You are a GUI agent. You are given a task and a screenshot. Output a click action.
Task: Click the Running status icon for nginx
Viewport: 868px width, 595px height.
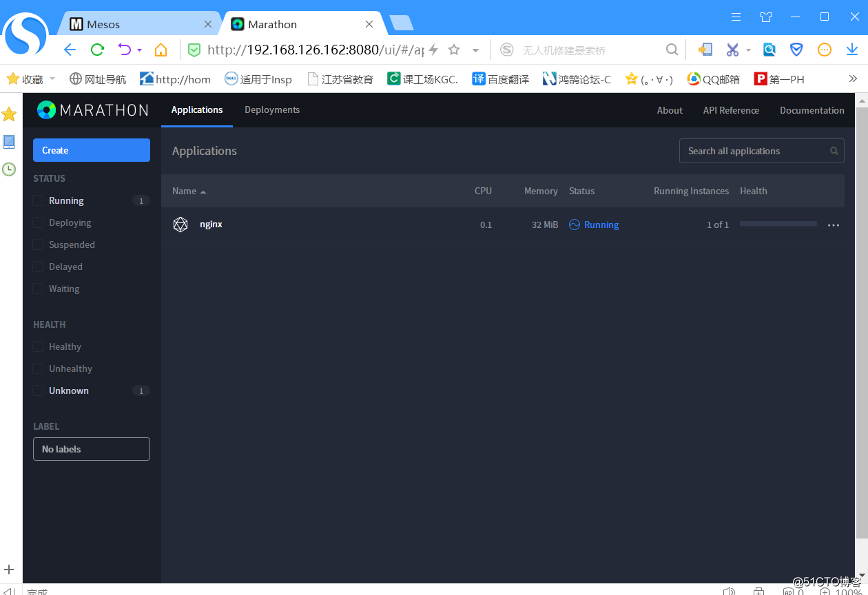pos(575,225)
